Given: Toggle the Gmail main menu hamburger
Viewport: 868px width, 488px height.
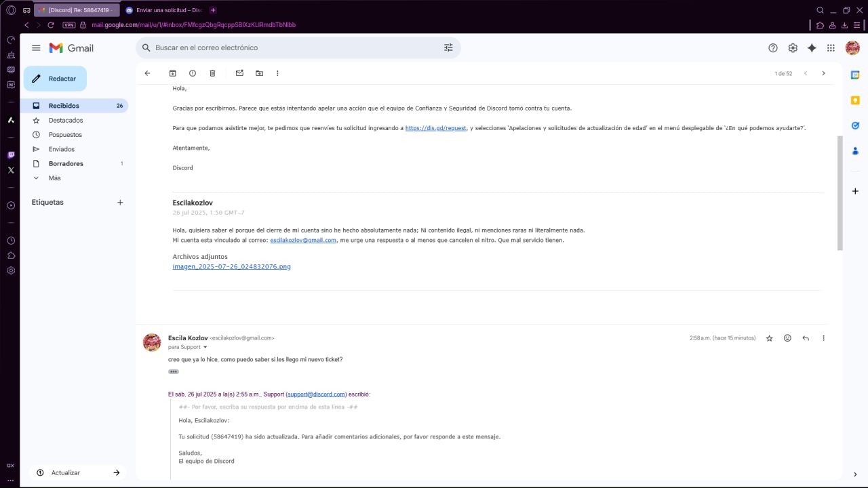Looking at the screenshot, I should (x=36, y=48).
